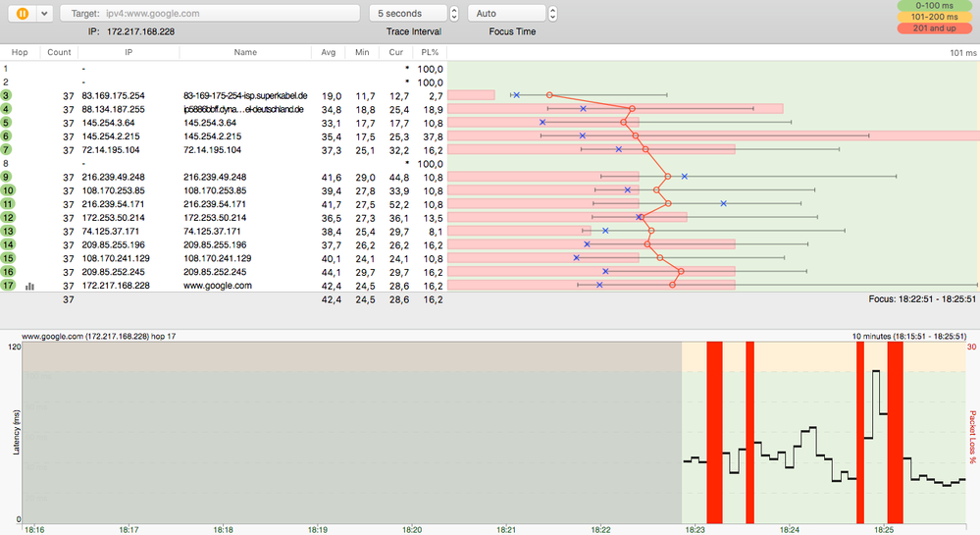
Task: Click the 18:24 marker on the timeline axis
Action: pyautogui.click(x=789, y=528)
